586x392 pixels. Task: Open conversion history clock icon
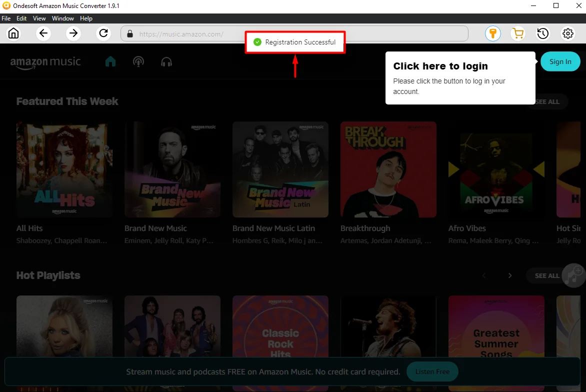543,33
